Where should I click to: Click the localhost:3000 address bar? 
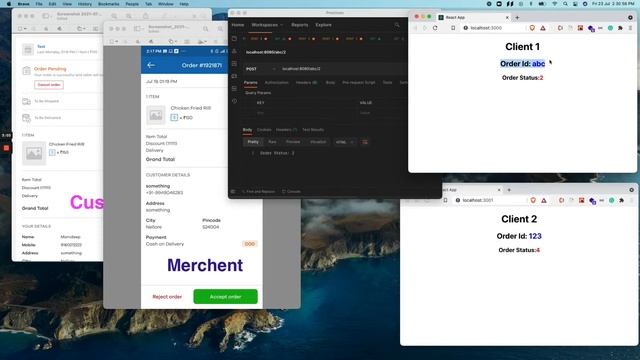point(494,28)
